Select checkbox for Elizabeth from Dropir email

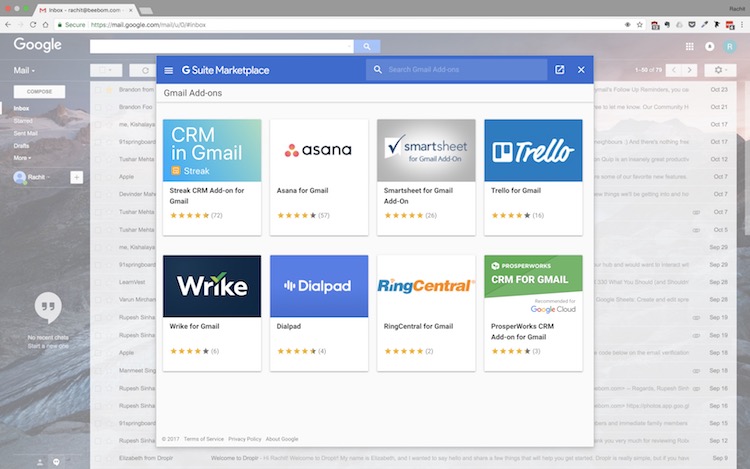(x=98, y=458)
